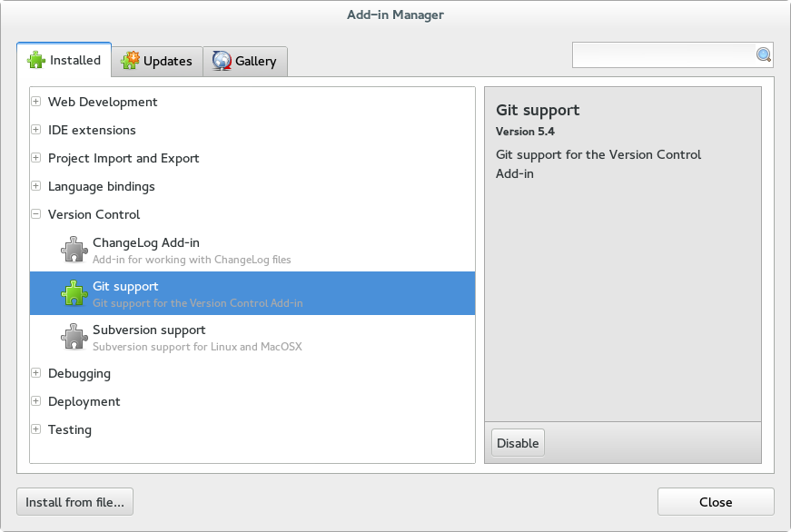791x532 pixels.
Task: Click the Updates tab gear-puzzle icon
Action: click(130, 61)
